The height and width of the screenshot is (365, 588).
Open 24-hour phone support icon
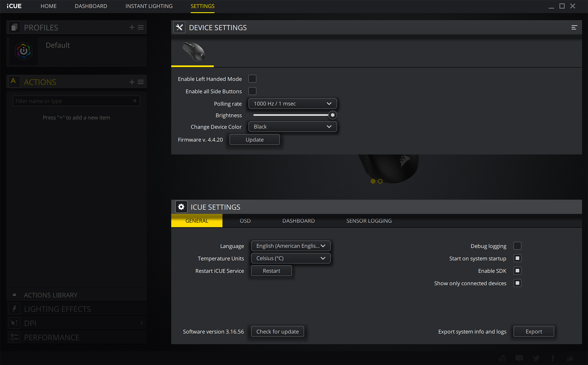502,358
